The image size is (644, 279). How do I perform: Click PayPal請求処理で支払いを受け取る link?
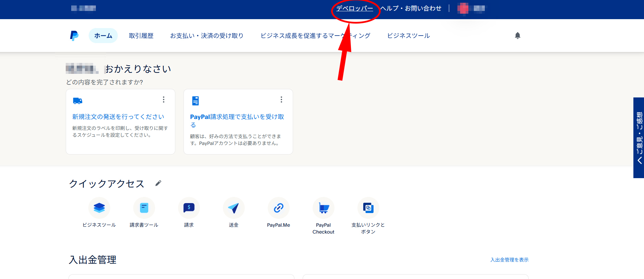(x=237, y=121)
